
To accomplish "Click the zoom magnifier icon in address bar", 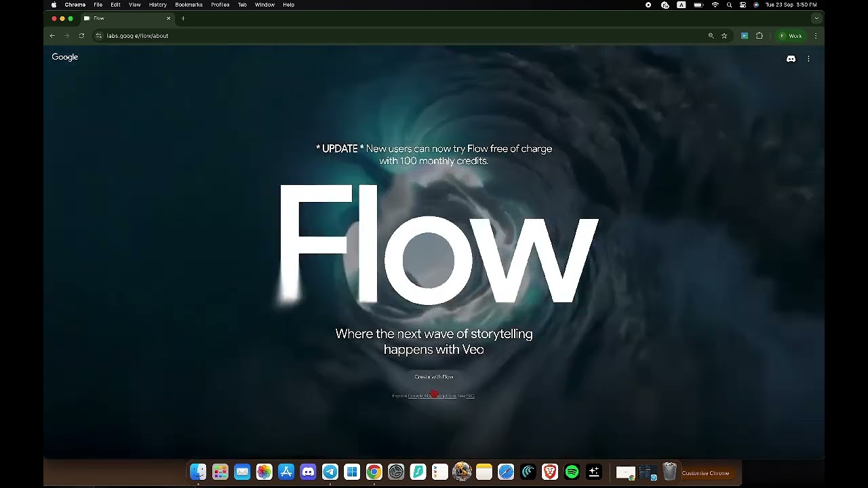I will [711, 36].
